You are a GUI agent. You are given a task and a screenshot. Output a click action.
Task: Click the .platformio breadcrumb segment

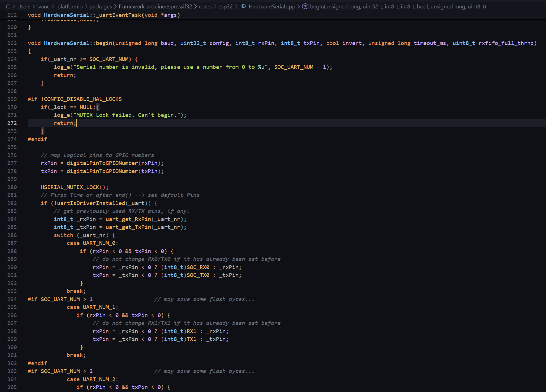(x=69, y=6)
